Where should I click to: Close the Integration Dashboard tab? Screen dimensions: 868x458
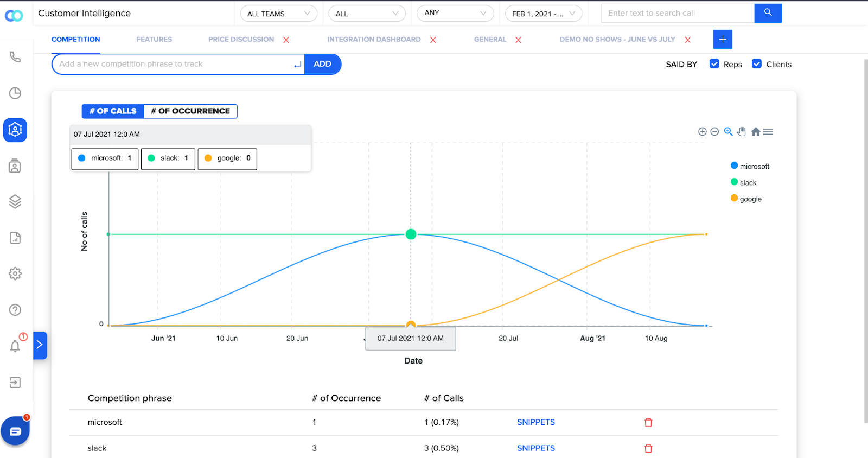(x=433, y=40)
